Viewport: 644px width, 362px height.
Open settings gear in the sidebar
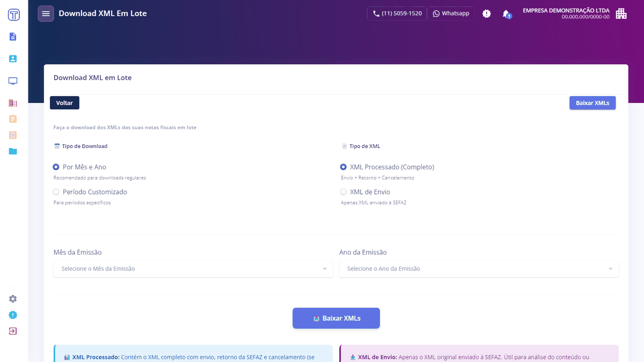tap(13, 299)
